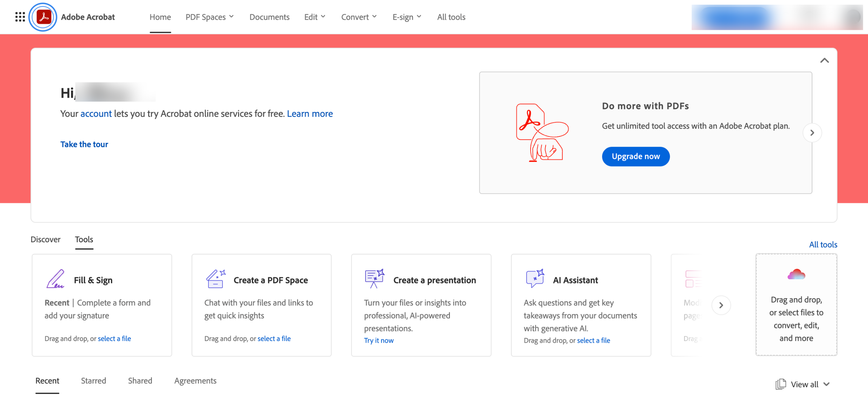Click the documents icon beside View all

(781, 384)
